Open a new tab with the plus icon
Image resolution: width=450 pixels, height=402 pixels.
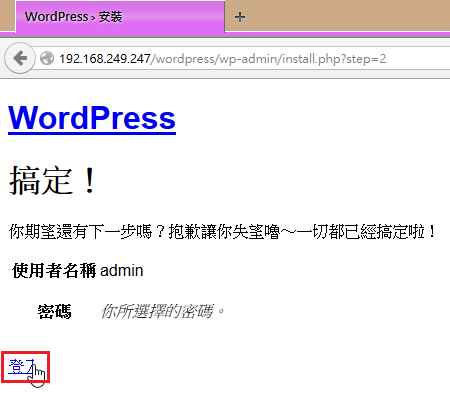pyautogui.click(x=240, y=17)
